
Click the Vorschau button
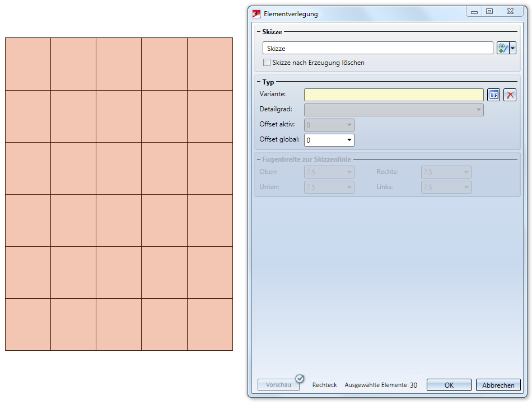pos(278,385)
